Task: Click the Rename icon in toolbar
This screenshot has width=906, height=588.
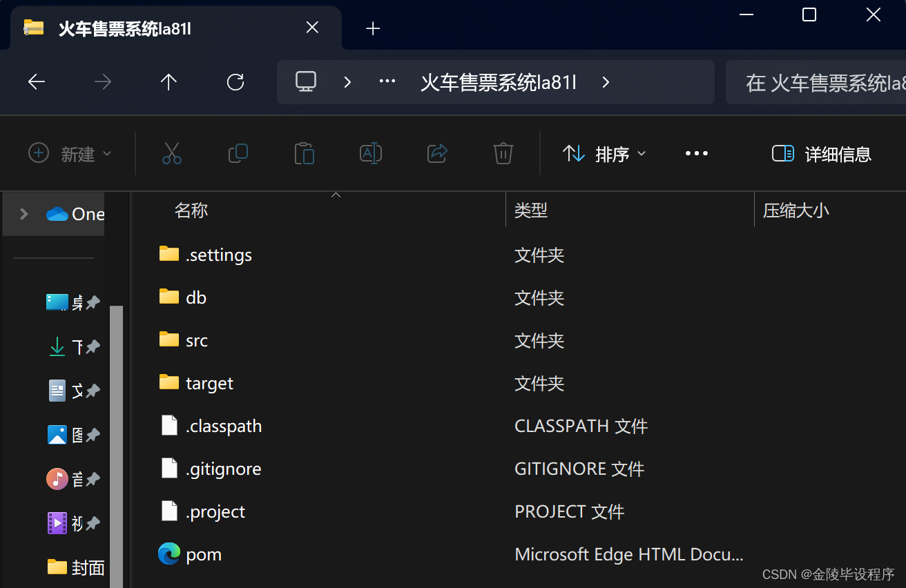Action: point(371,153)
